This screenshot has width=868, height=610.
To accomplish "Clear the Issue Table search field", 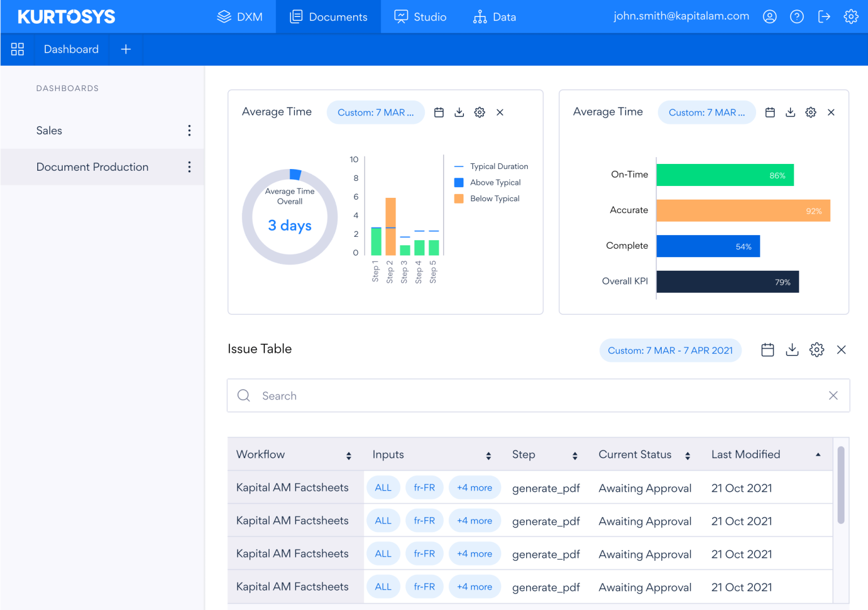I will (834, 396).
